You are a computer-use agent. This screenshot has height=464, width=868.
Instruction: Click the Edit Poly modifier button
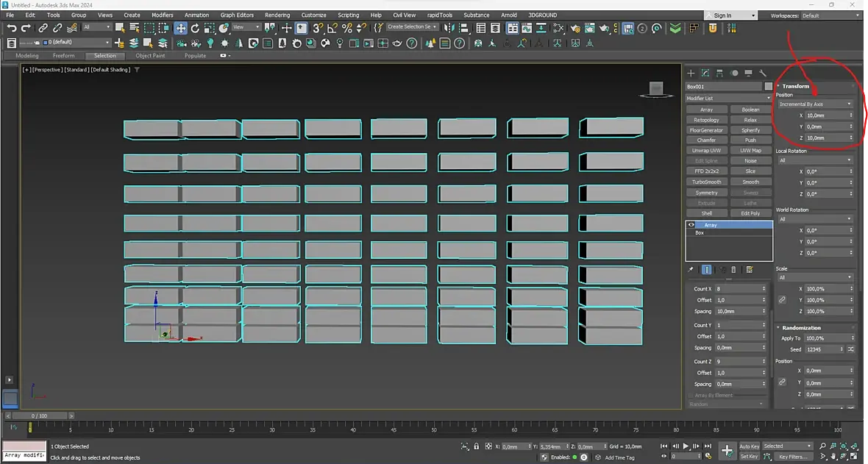[750, 213]
